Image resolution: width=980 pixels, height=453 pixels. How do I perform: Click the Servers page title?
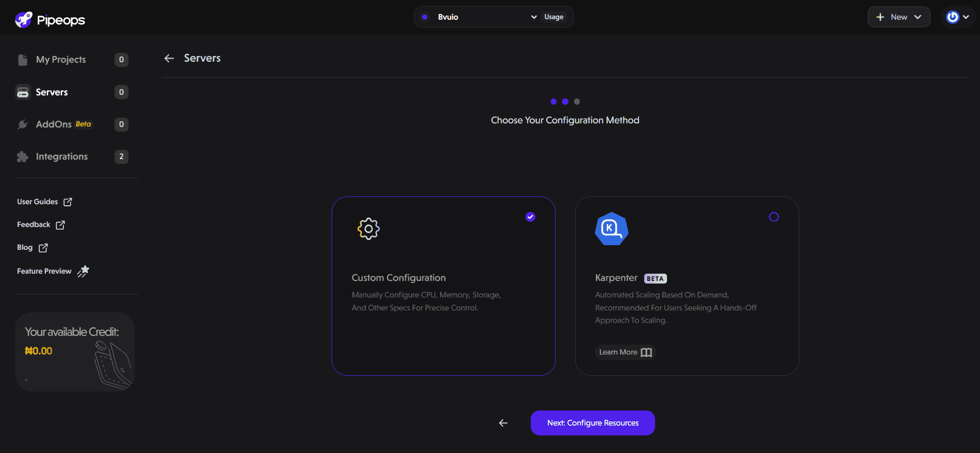coord(202,58)
